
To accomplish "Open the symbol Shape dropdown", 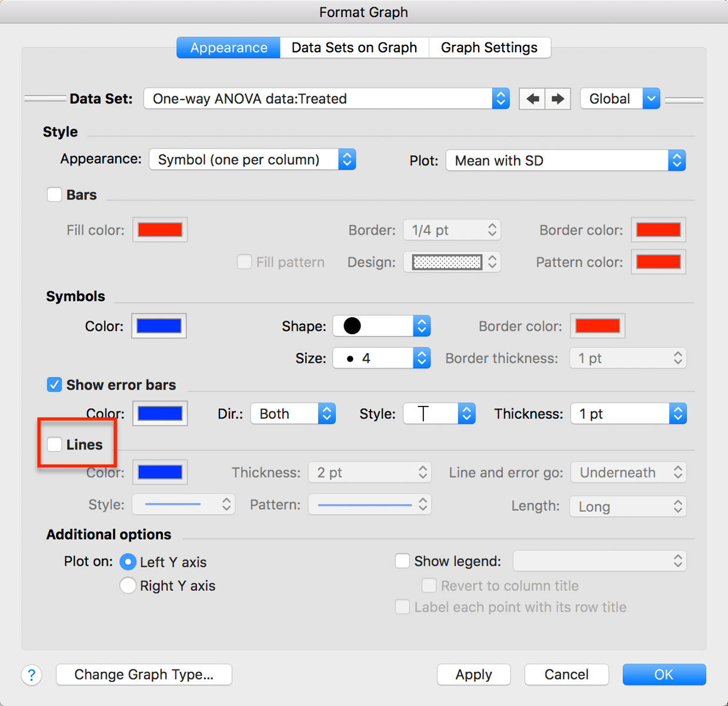I will [421, 326].
